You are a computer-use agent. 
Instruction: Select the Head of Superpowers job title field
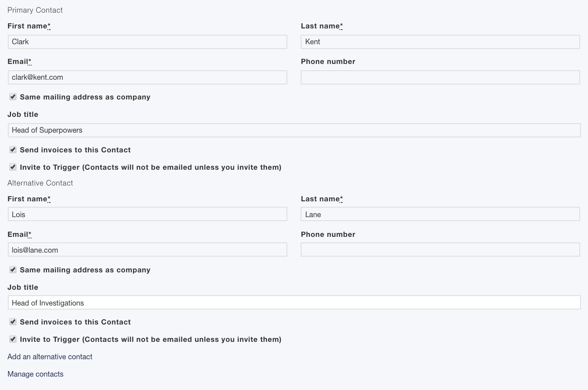point(294,130)
